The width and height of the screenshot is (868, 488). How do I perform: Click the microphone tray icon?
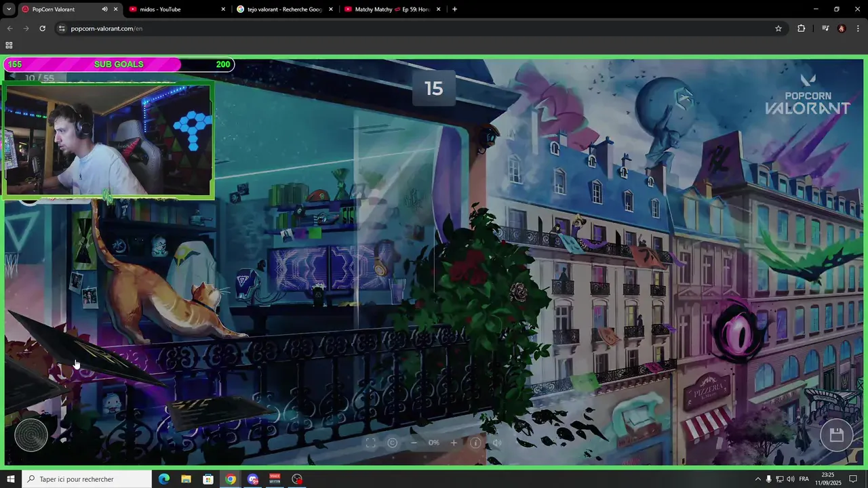pos(768,479)
